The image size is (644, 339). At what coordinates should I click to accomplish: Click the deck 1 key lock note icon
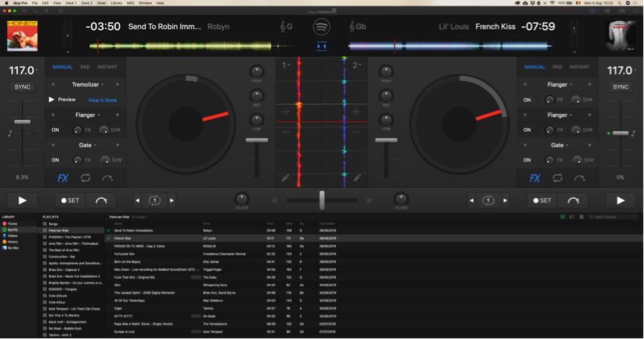pyautogui.click(x=10, y=133)
